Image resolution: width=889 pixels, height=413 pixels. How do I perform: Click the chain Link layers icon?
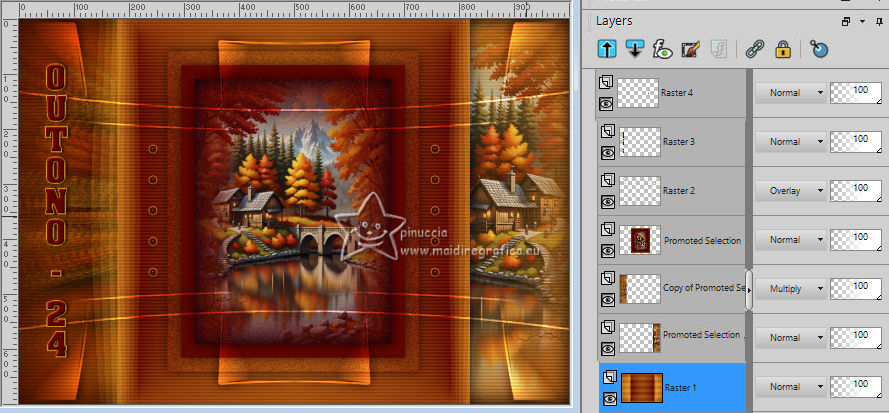pos(755,49)
